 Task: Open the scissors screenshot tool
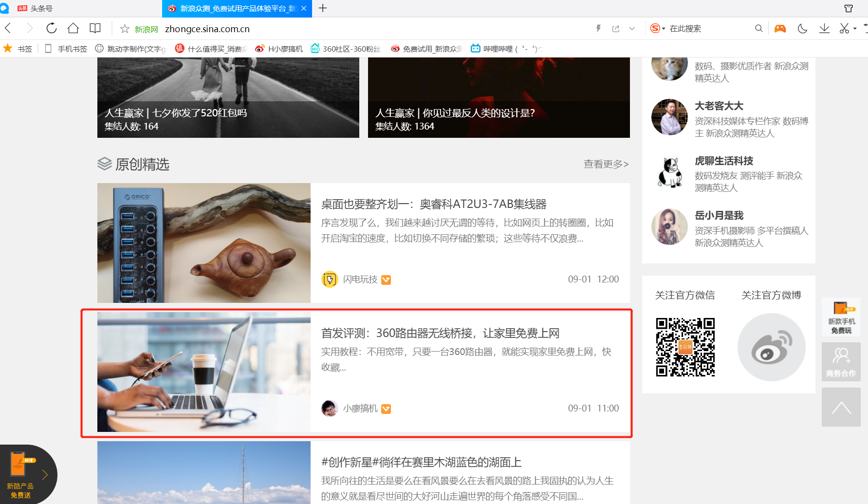845,29
